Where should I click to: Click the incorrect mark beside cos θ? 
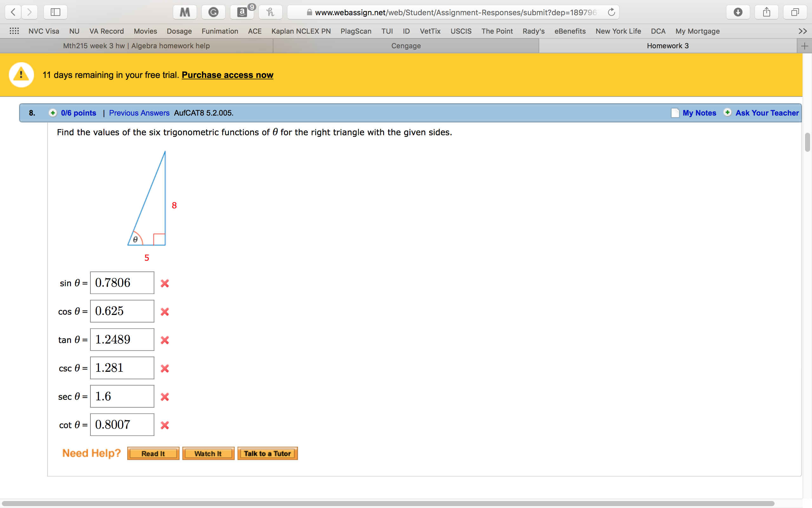point(165,312)
